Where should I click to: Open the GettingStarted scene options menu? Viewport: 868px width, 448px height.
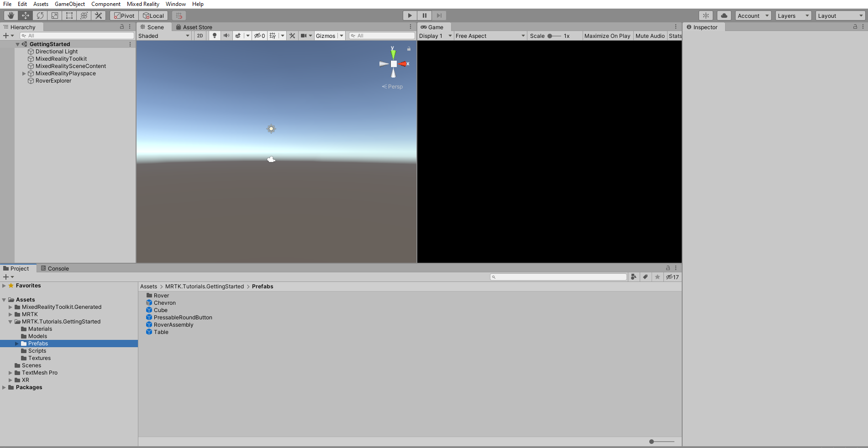(x=130, y=44)
